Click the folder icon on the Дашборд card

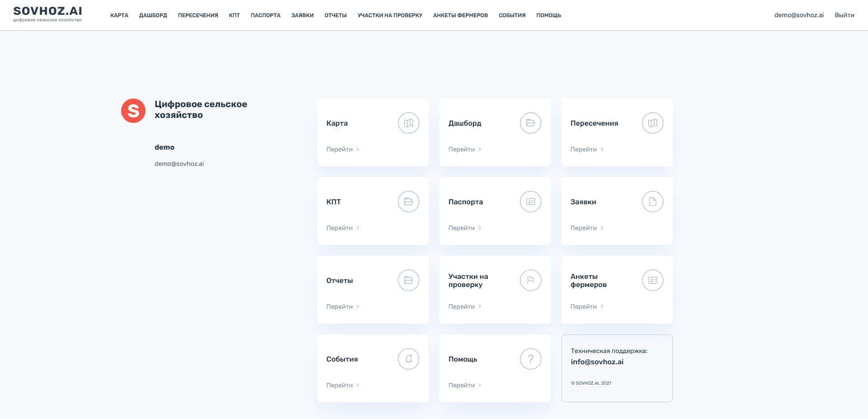point(530,123)
